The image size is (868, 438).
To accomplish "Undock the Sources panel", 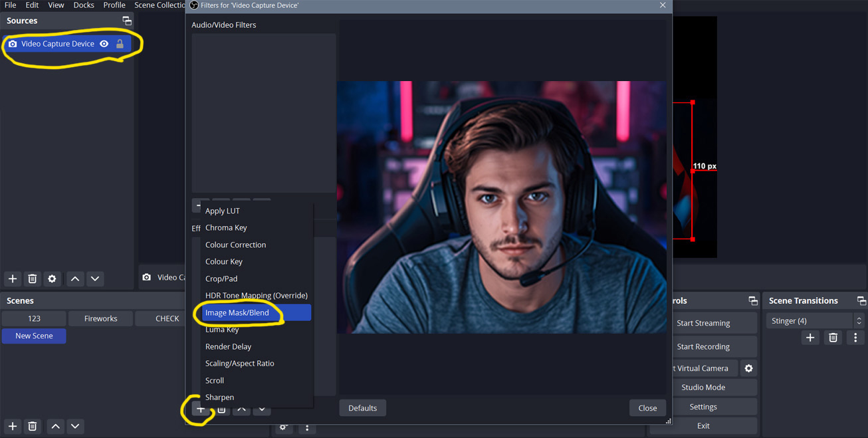I will (126, 21).
